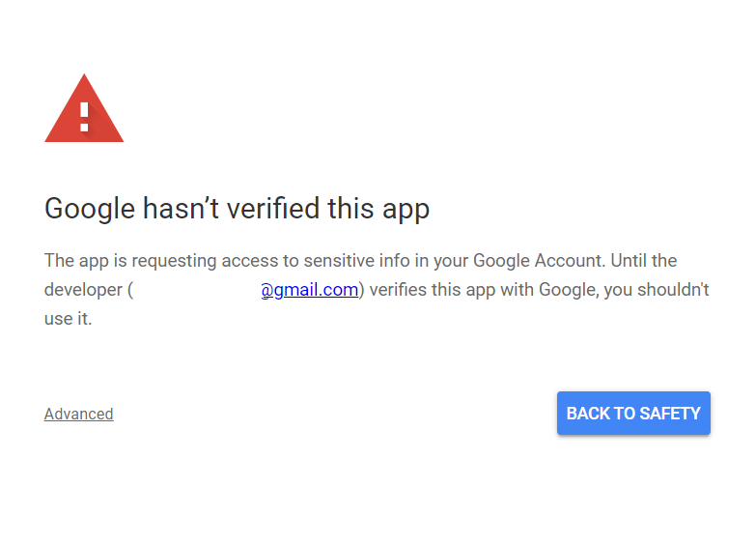Click the word "verified" in the heading
Viewport: 756px width, 545px height.
[x=271, y=209]
